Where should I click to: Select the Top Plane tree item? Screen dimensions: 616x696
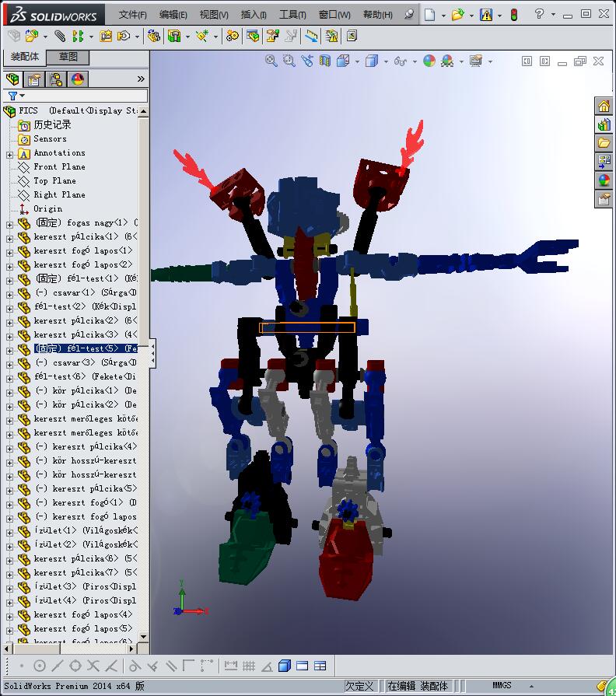[x=54, y=180]
